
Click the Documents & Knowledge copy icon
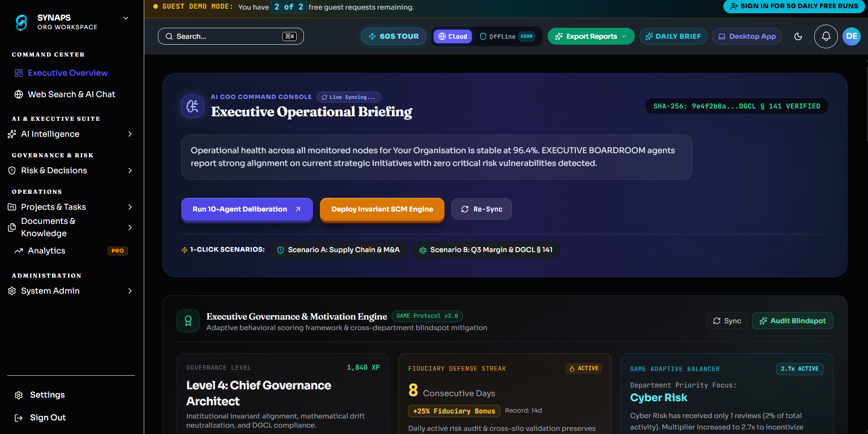pyautogui.click(x=12, y=227)
